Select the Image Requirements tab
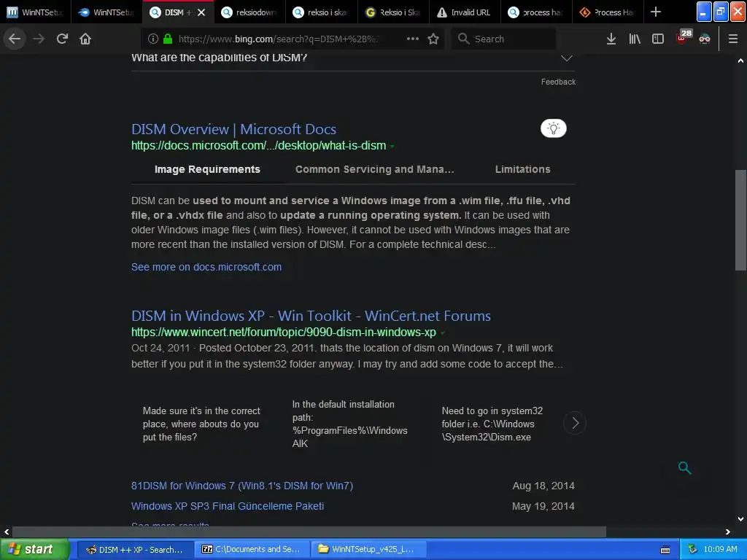This screenshot has width=747, height=560. click(207, 169)
